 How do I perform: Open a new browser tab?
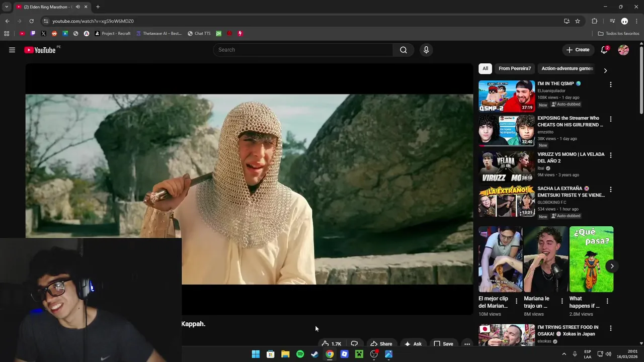tap(98, 7)
